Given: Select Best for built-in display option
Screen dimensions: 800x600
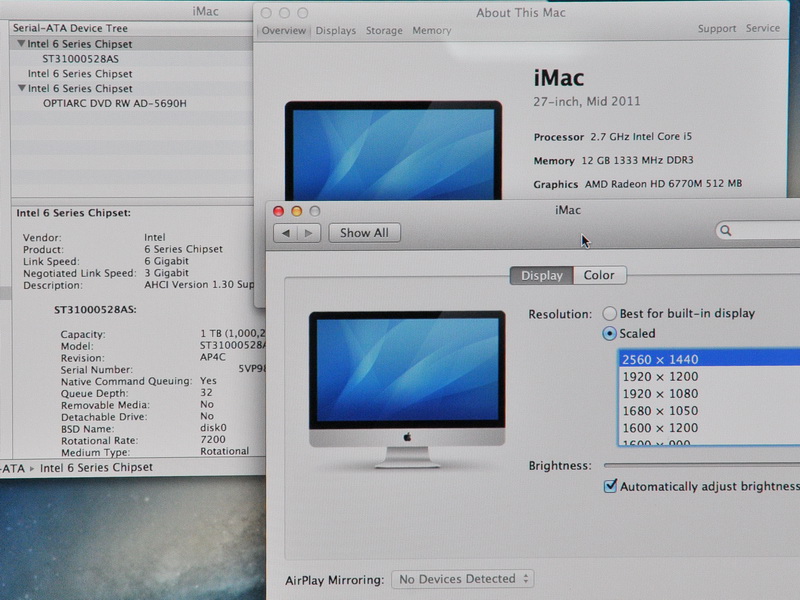Looking at the screenshot, I should 609,313.
